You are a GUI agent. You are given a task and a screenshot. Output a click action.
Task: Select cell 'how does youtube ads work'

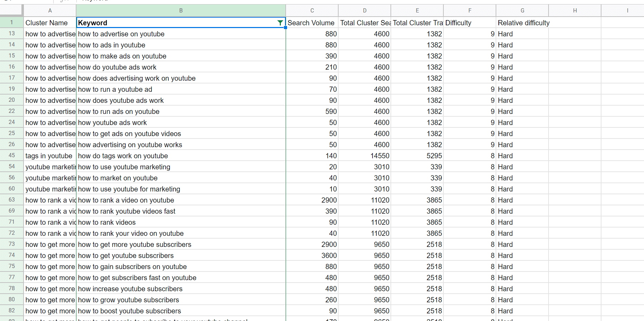[x=181, y=100]
